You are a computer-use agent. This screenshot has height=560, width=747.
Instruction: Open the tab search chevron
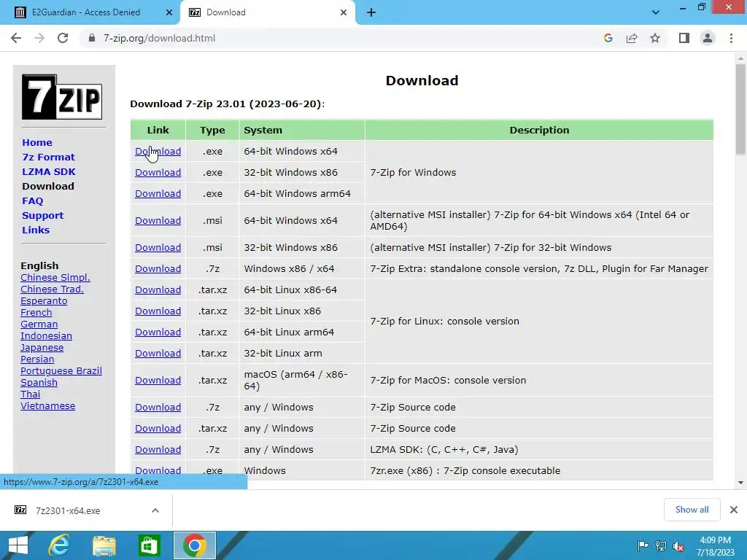656,12
